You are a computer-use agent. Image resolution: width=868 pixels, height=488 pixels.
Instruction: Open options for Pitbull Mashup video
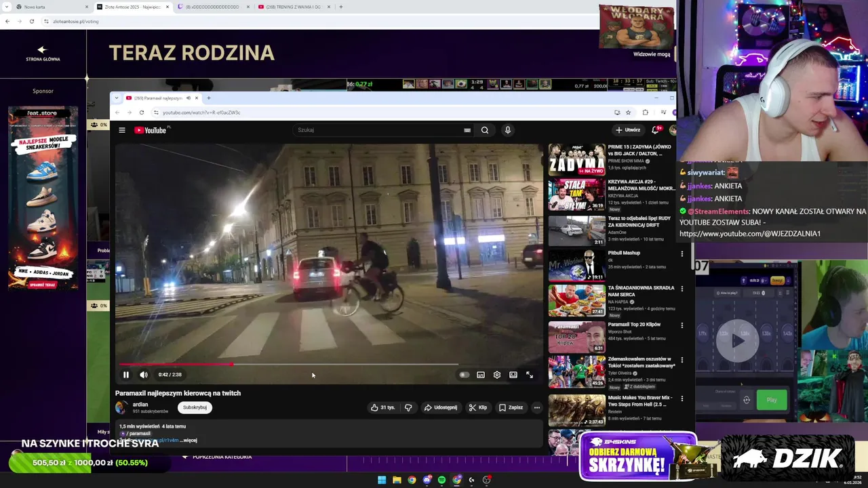pos(682,254)
